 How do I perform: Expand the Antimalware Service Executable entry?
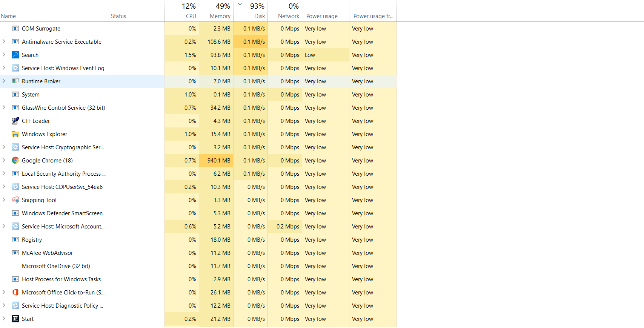point(4,41)
